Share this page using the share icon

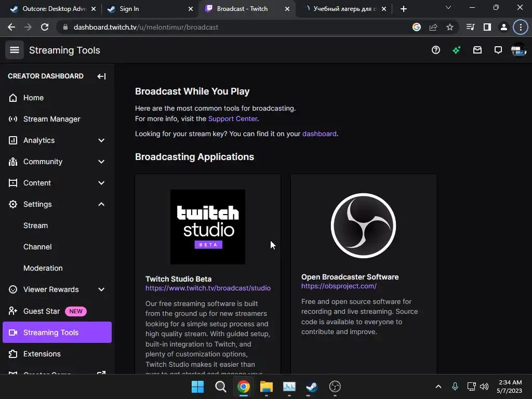point(433,27)
